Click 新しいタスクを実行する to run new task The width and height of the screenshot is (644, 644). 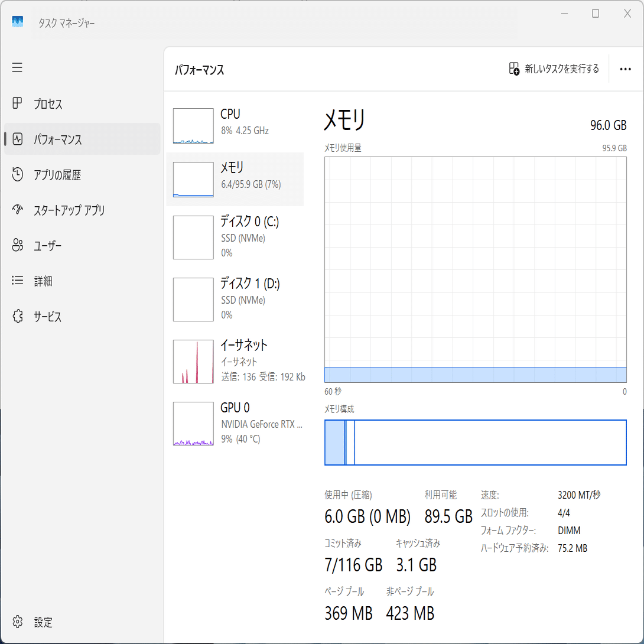[x=553, y=69]
